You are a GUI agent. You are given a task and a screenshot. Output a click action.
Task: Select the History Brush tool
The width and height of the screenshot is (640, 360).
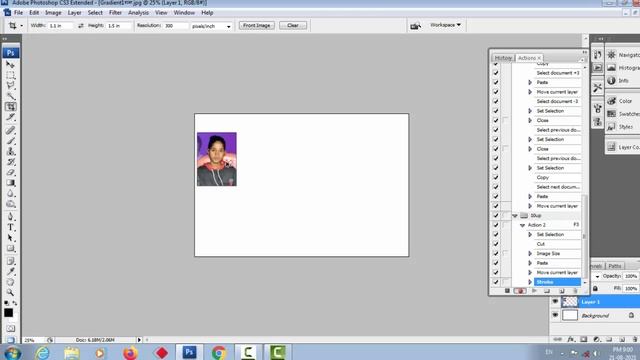point(10,162)
